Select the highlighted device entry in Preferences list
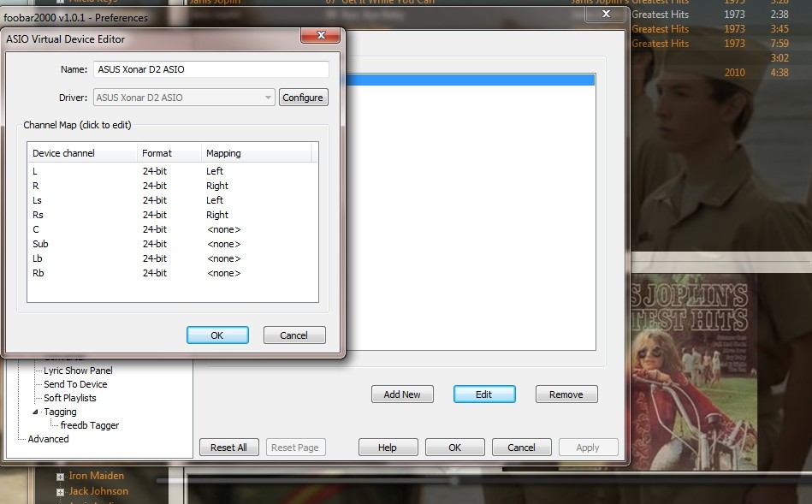This screenshot has height=504, width=812. (x=470, y=80)
